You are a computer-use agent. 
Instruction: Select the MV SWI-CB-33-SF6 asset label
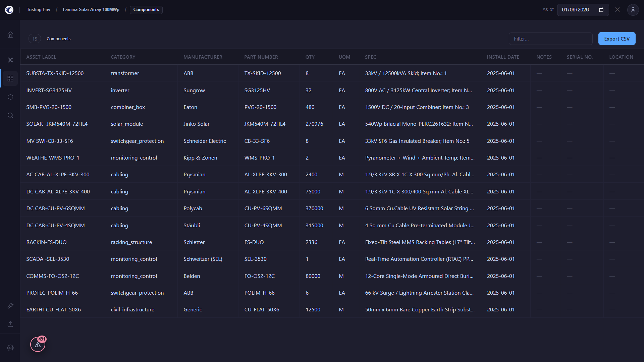(x=50, y=141)
